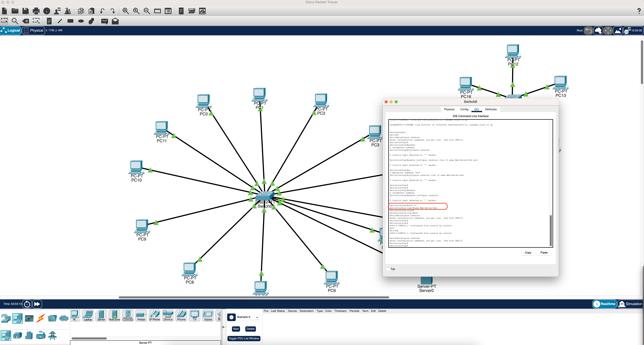Select the Delete tool

pos(25,21)
